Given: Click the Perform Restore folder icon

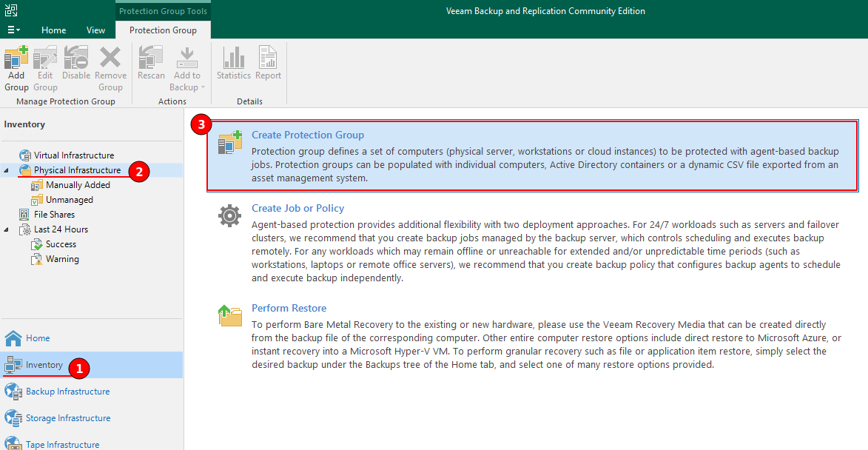Looking at the screenshot, I should (x=229, y=315).
